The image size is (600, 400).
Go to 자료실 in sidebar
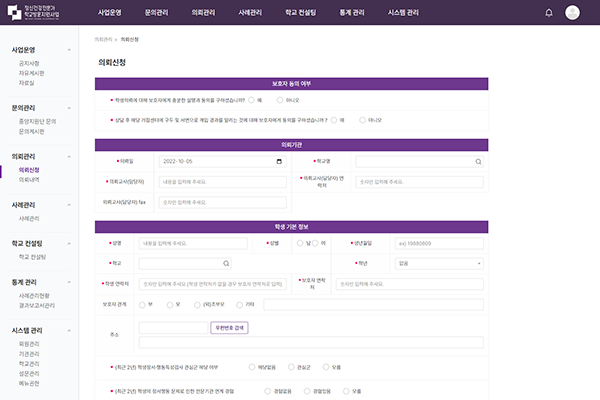coord(26,83)
